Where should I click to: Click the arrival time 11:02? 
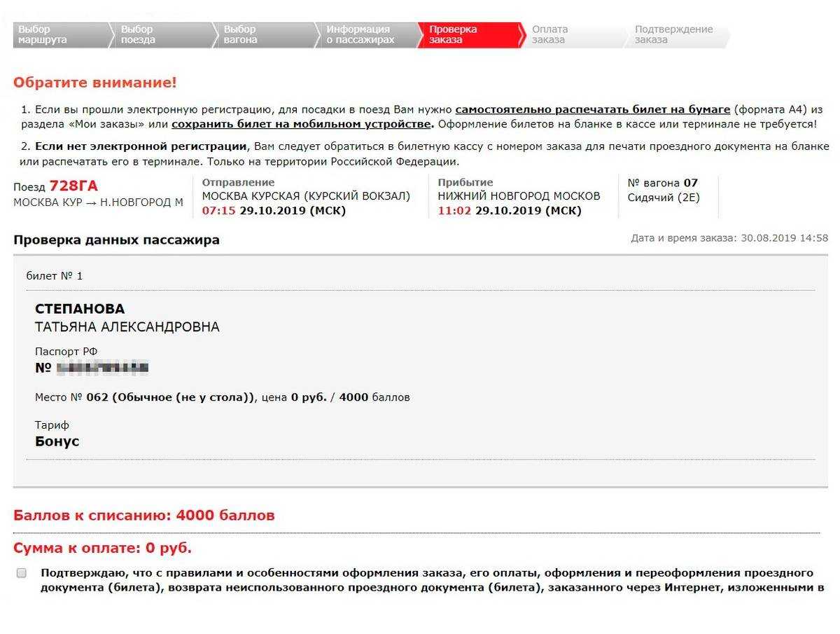point(454,211)
